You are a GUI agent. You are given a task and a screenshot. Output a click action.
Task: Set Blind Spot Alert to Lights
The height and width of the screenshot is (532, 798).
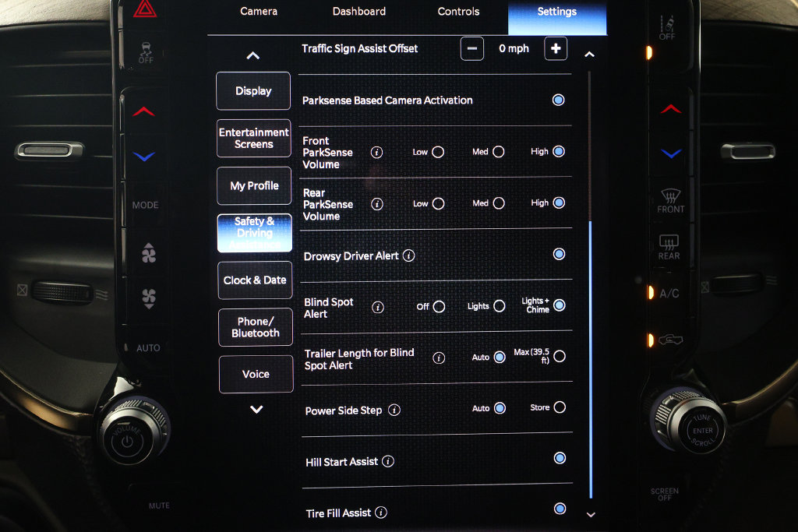pyautogui.click(x=500, y=305)
